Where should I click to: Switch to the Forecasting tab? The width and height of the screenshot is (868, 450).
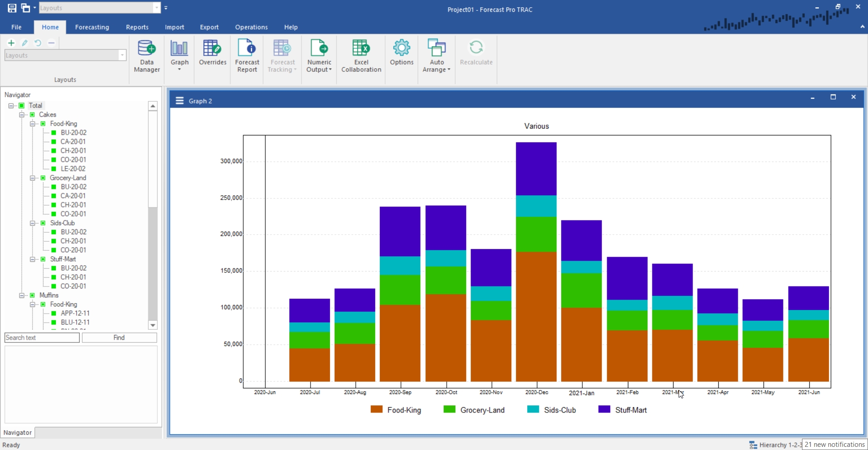click(x=92, y=27)
